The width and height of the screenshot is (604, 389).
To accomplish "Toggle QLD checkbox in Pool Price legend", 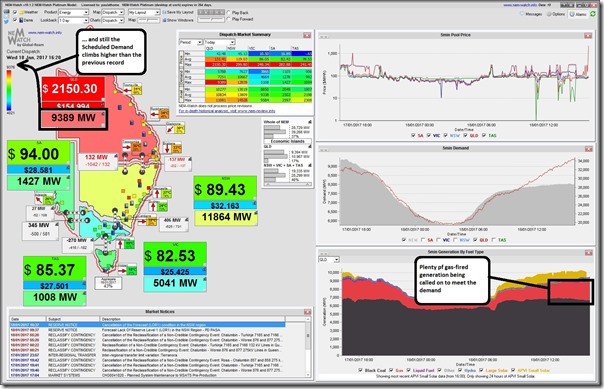I will [466, 136].
